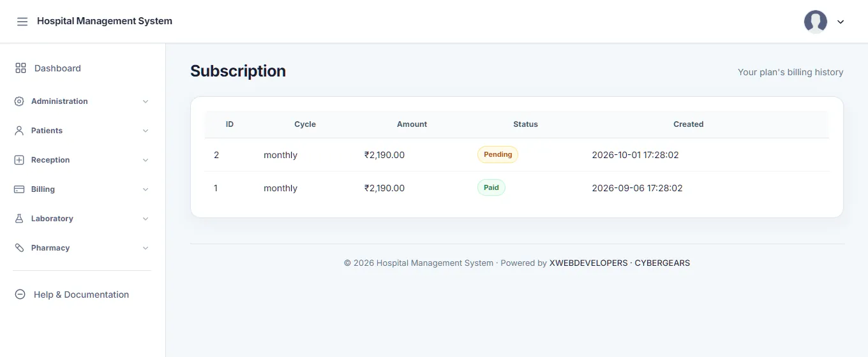
Task: Click the Dashboard grid icon
Action: pos(20,68)
